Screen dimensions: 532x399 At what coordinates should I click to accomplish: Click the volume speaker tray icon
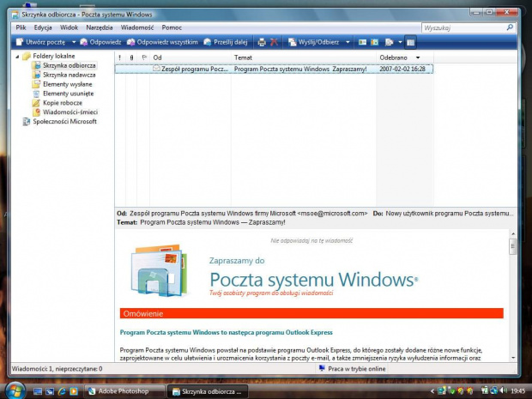pos(503,391)
